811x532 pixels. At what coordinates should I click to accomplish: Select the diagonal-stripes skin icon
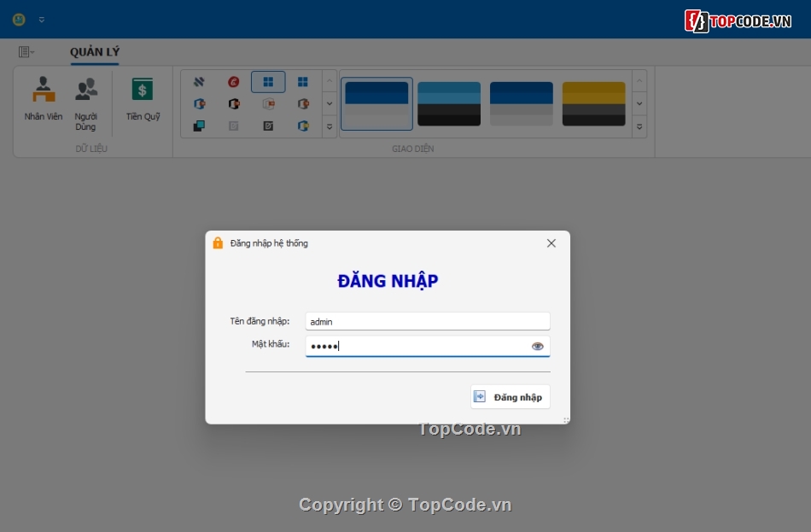click(200, 81)
